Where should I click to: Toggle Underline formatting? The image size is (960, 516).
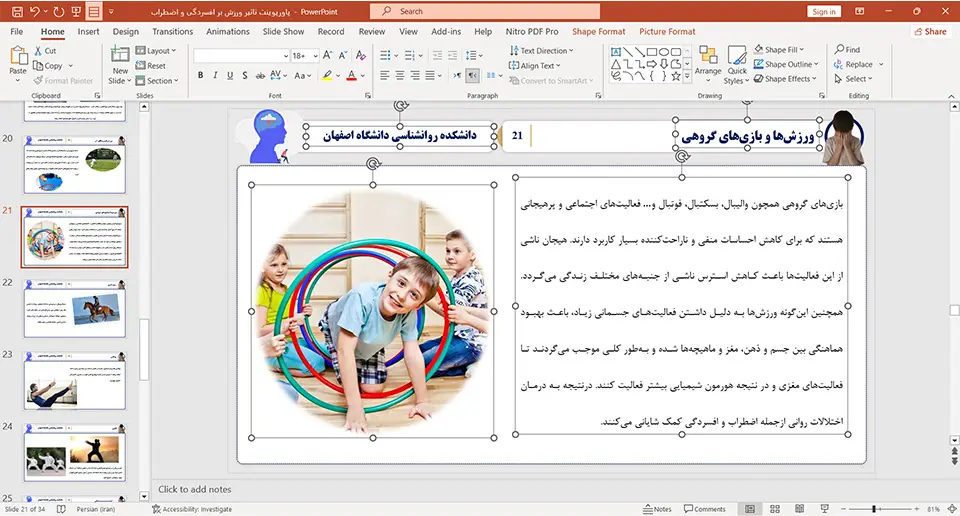pyautogui.click(x=230, y=75)
